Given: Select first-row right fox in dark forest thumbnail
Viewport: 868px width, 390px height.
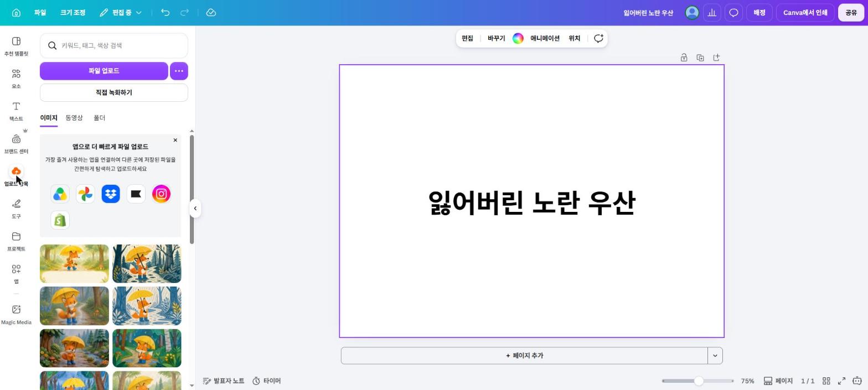Looking at the screenshot, I should [147, 264].
